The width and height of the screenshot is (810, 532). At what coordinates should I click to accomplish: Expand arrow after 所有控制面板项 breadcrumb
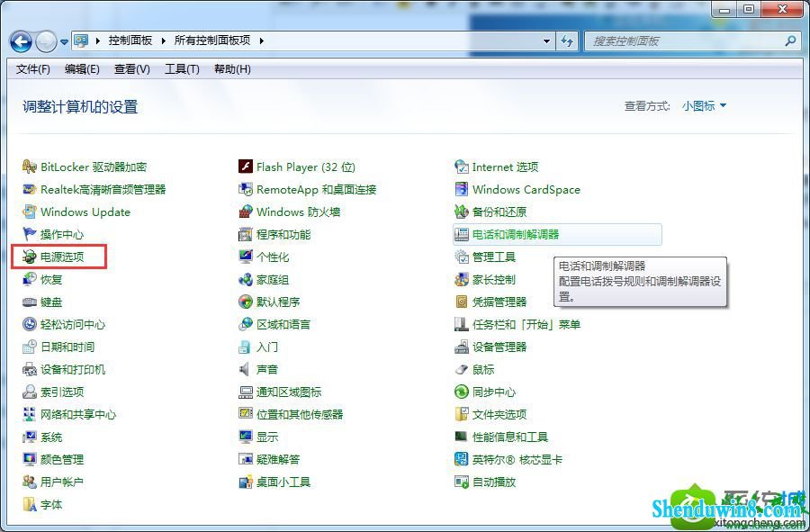(x=261, y=41)
